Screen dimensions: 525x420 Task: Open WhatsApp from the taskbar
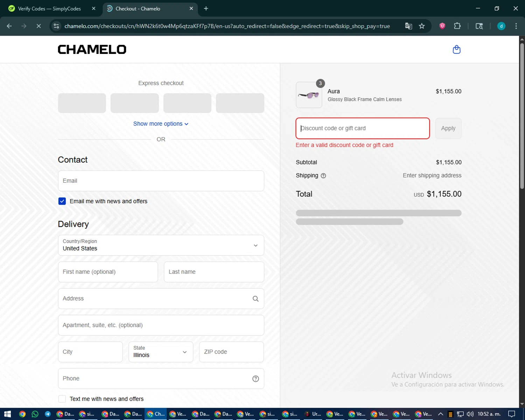35,414
